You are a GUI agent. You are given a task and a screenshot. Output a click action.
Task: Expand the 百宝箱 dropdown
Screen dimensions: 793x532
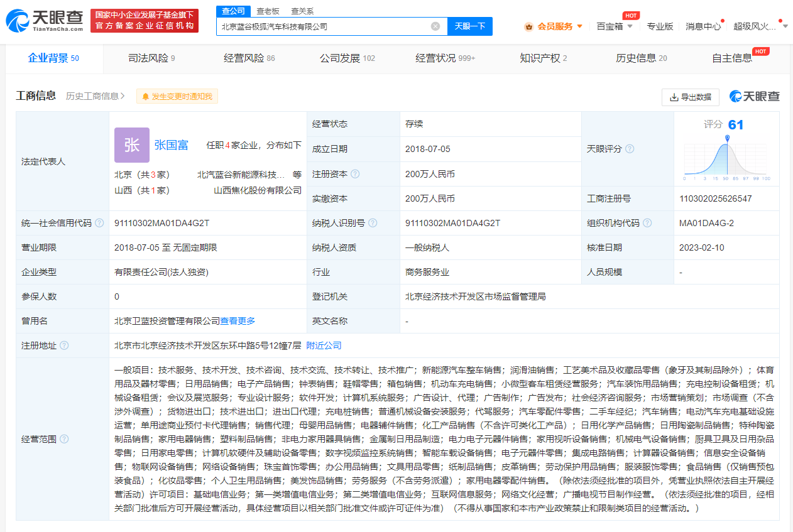[x=630, y=28]
